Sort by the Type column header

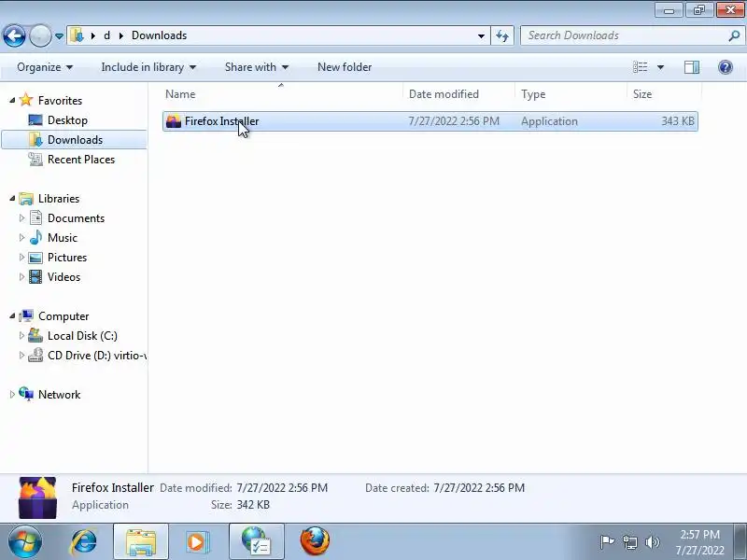pos(571,94)
